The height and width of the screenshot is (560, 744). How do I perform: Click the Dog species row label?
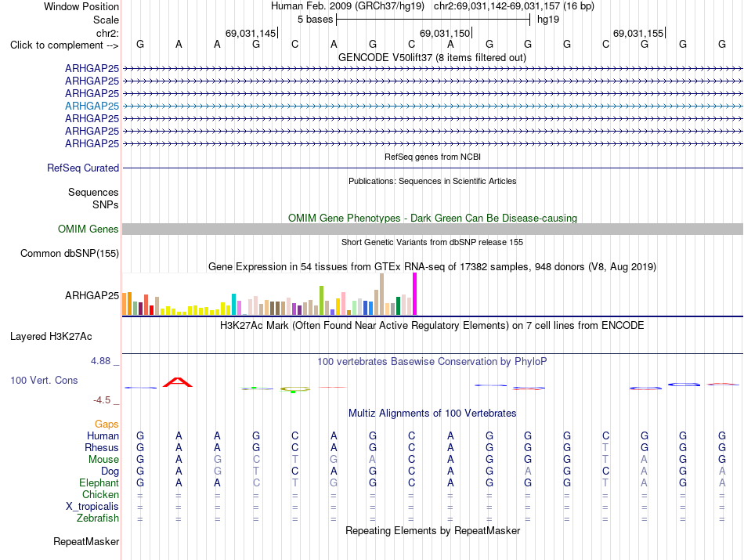110,471
